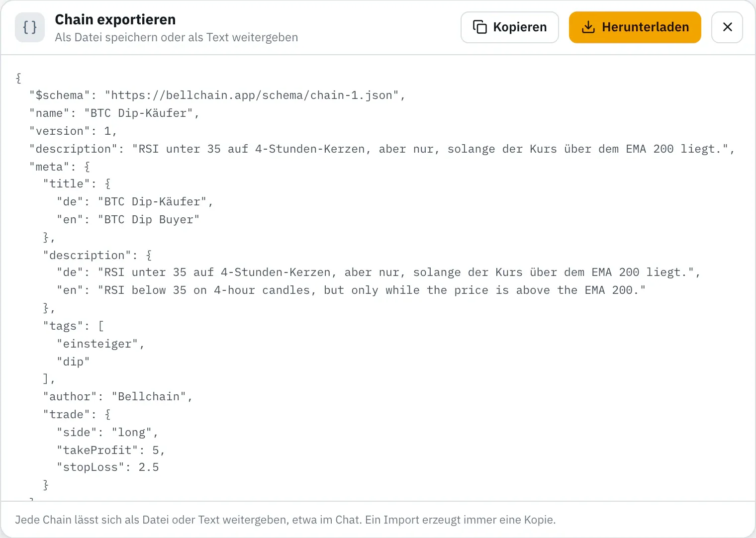Copy the chain with the Kopieren button
Image resolution: width=756 pixels, height=538 pixels.
pyautogui.click(x=510, y=27)
